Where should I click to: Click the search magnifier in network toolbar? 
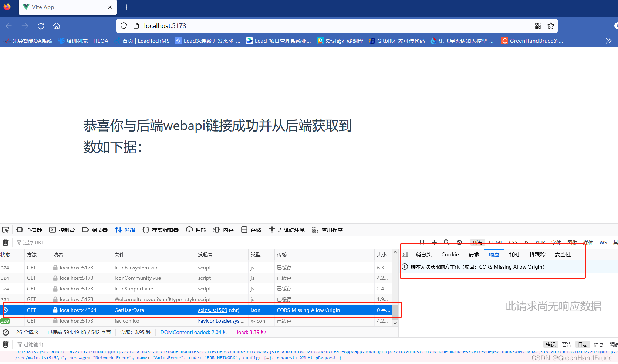(x=447, y=242)
